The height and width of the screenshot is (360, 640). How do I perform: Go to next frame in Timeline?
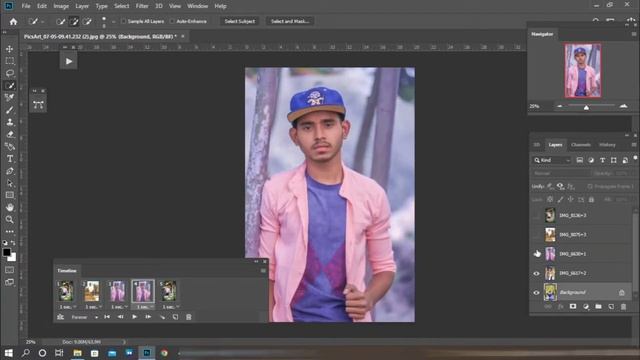click(148, 317)
